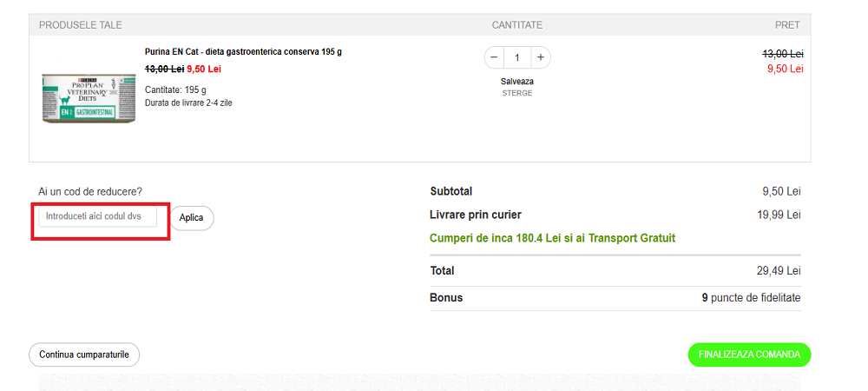
Task: Open the Purina EN Cat product title link
Action: tap(243, 52)
